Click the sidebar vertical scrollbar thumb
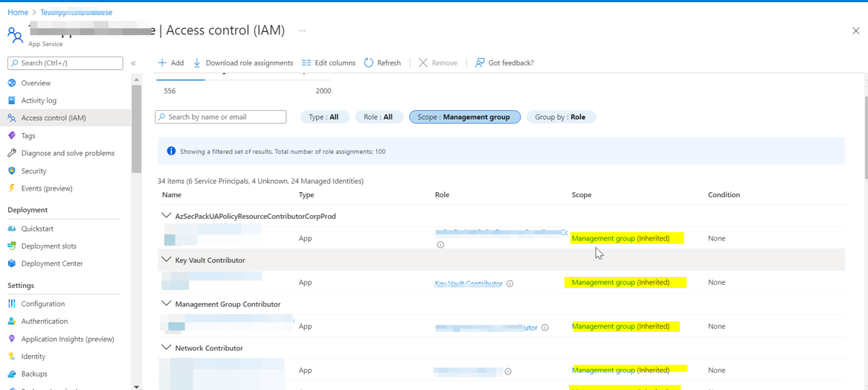The image size is (868, 390). coord(136,129)
